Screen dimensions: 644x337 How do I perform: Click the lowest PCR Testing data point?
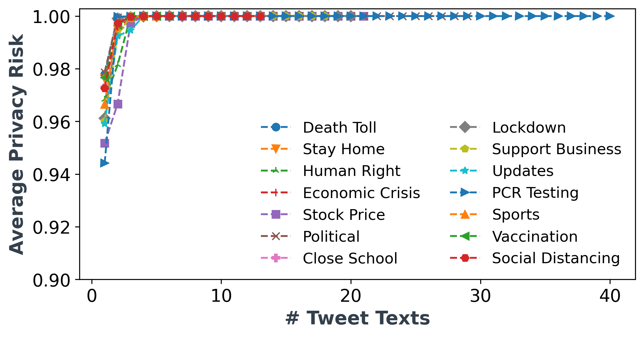pos(105,163)
